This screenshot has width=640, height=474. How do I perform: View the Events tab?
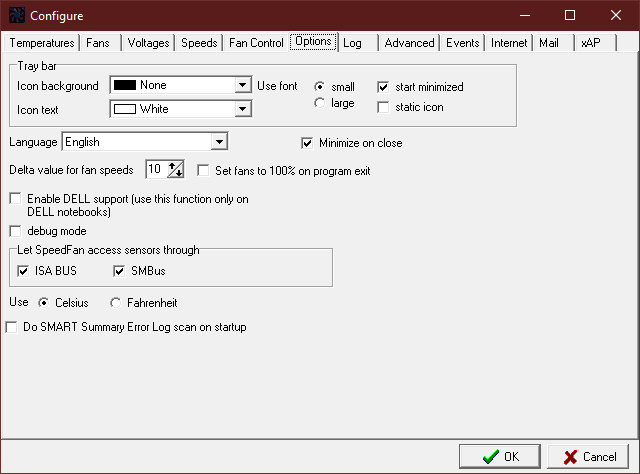coord(462,43)
